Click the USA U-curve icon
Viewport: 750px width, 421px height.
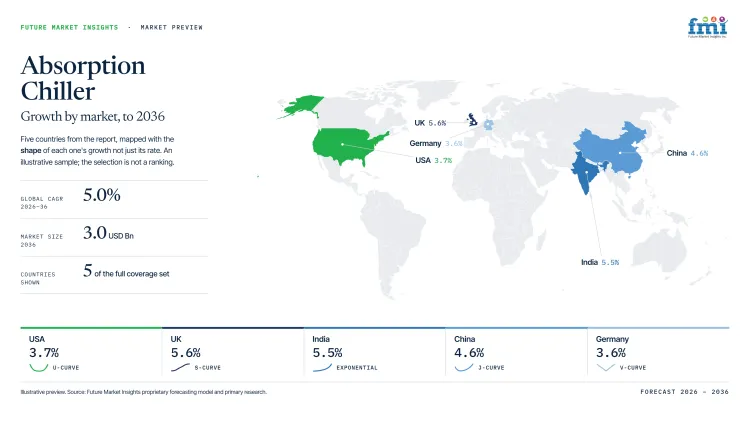pyautogui.click(x=39, y=367)
